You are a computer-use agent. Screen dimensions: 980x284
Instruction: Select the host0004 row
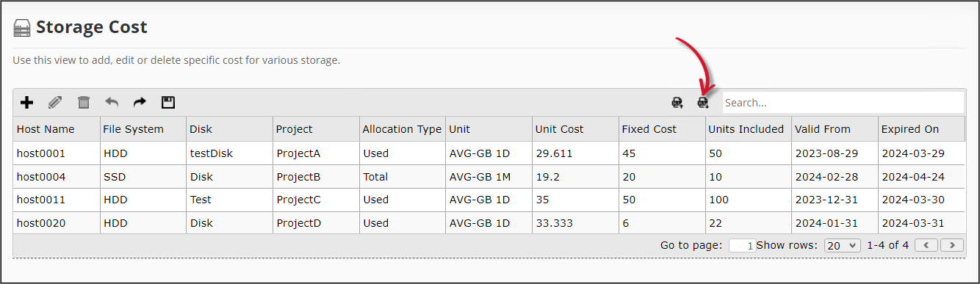(489, 177)
